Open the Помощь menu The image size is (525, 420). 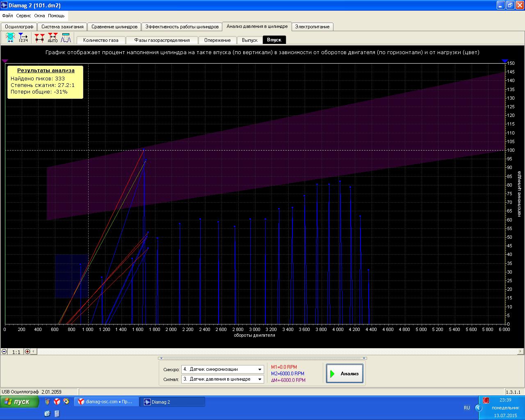[x=56, y=16]
